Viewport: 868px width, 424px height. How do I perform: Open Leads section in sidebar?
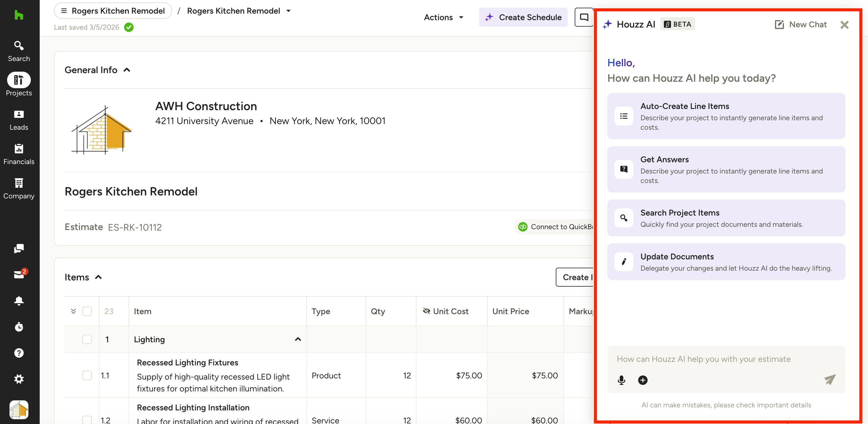click(x=19, y=120)
